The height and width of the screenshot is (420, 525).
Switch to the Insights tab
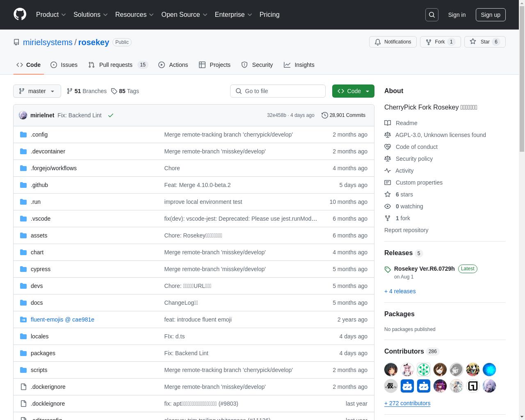point(299,65)
